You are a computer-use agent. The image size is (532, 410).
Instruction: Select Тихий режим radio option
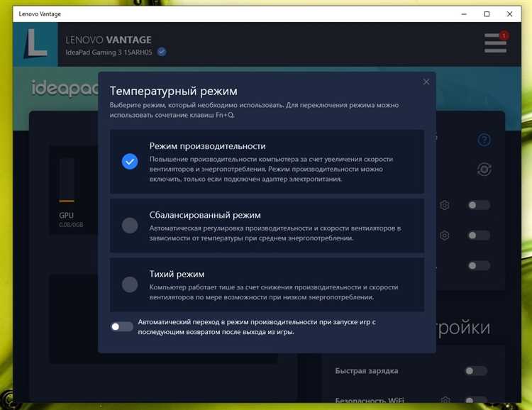pyautogui.click(x=130, y=284)
